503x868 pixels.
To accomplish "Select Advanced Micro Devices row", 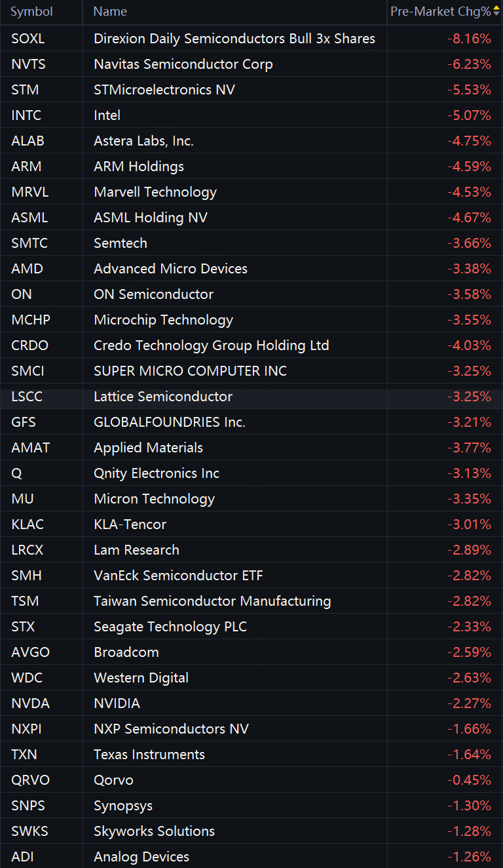I will [x=251, y=269].
